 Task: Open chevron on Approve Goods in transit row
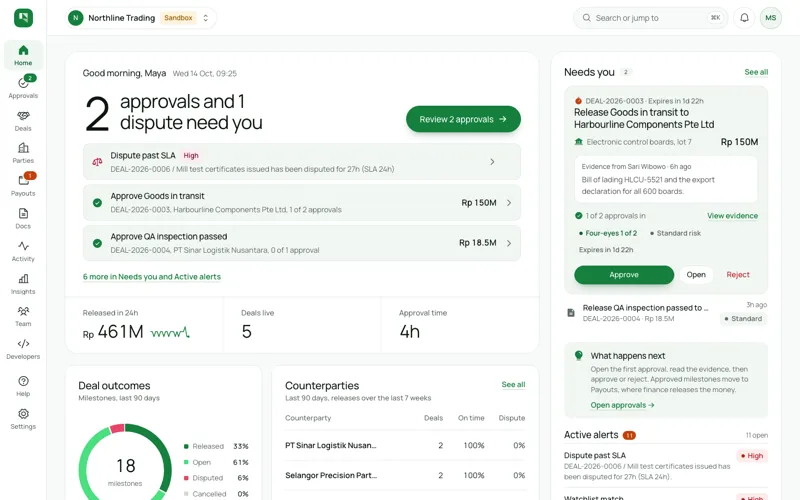click(x=509, y=203)
